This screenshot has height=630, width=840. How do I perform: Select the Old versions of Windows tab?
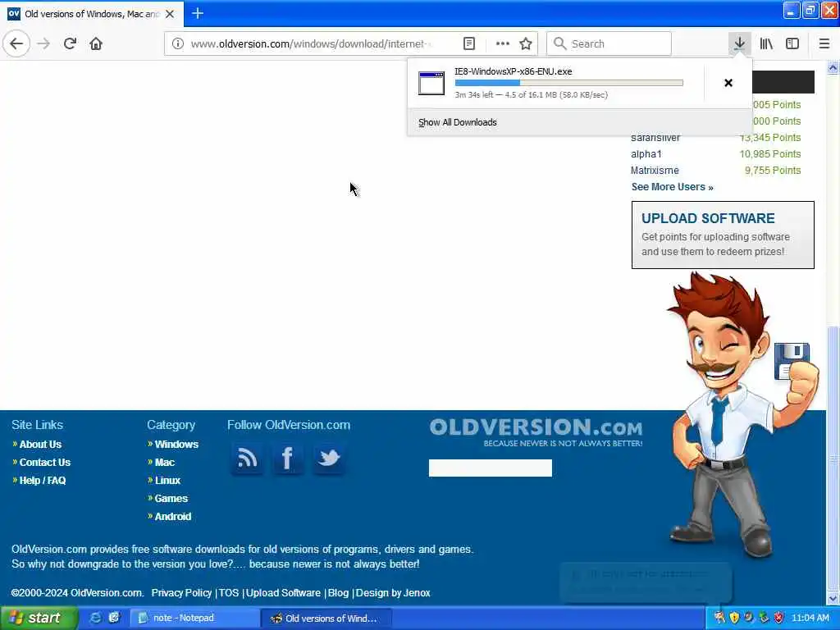pyautogui.click(x=92, y=14)
